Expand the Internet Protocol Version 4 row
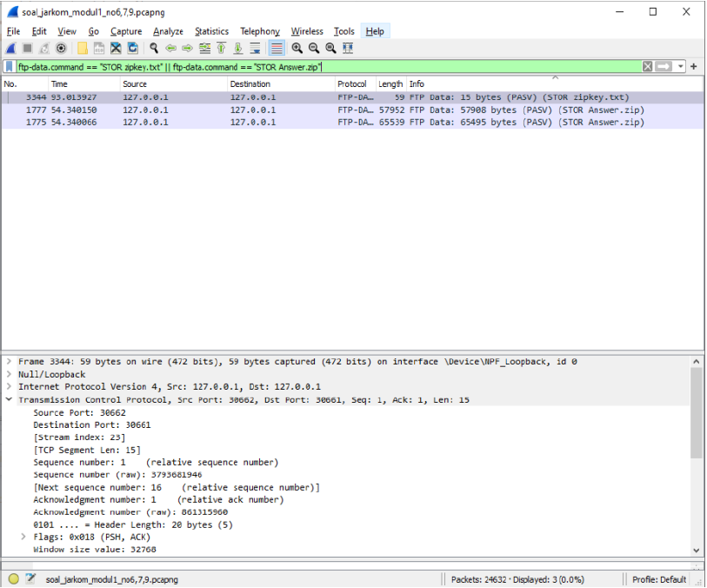The width and height of the screenshot is (707, 588). (9, 386)
